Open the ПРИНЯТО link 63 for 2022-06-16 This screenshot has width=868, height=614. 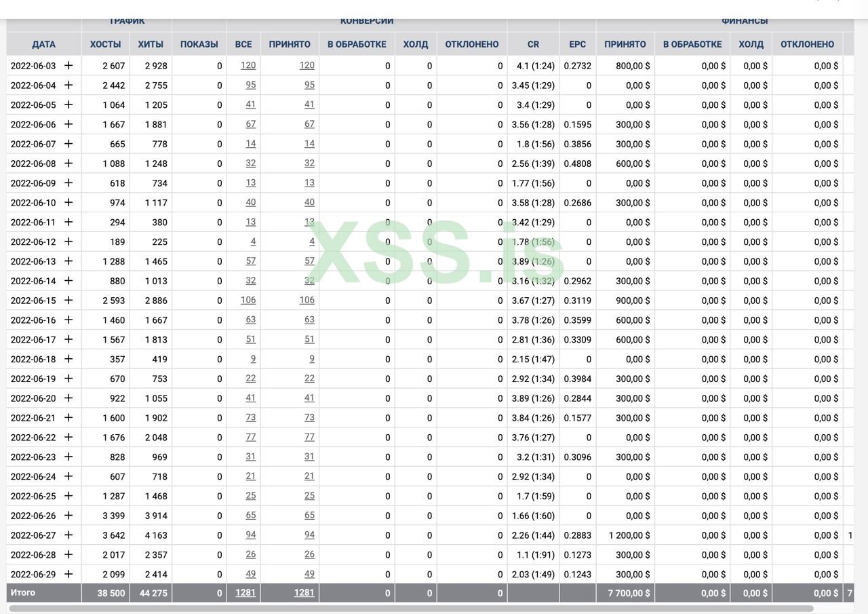(309, 320)
